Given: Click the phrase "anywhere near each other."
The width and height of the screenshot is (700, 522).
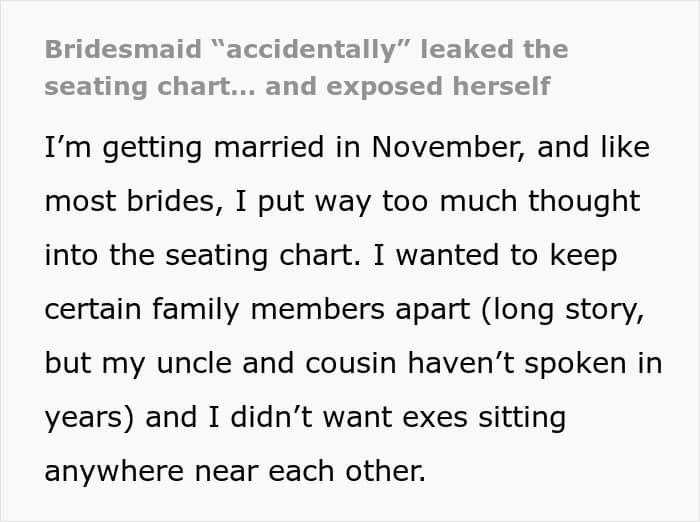Looking at the screenshot, I should coord(235,470).
